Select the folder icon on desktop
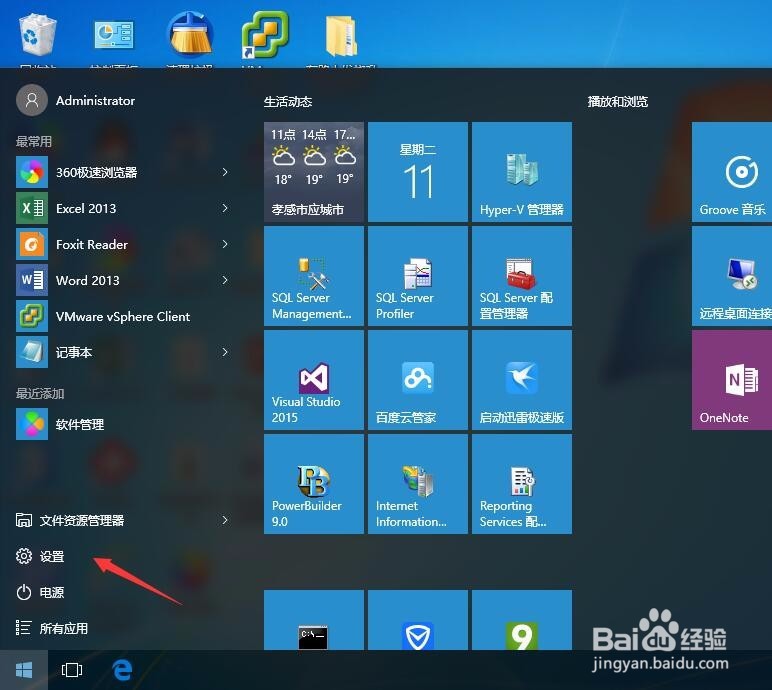The width and height of the screenshot is (772, 690). [x=341, y=39]
